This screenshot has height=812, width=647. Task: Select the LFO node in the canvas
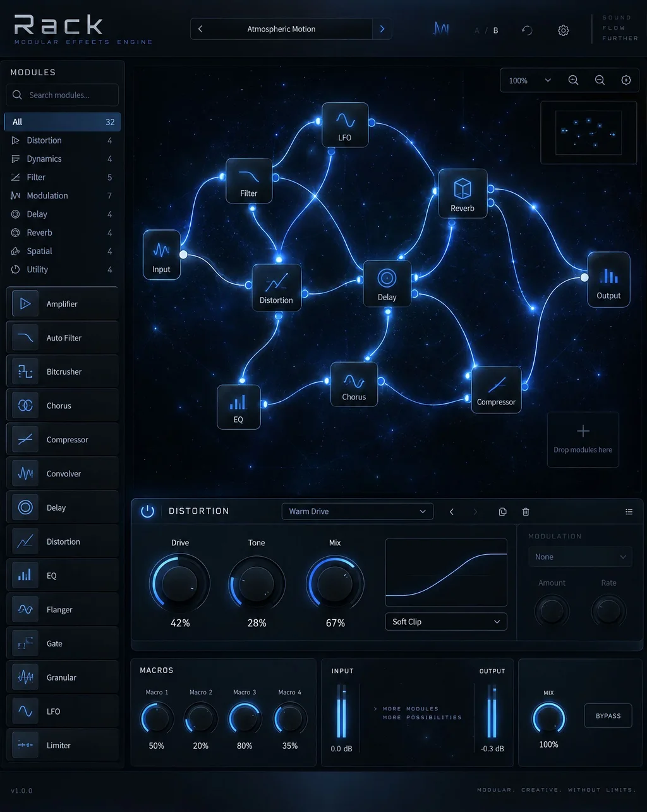[345, 125]
